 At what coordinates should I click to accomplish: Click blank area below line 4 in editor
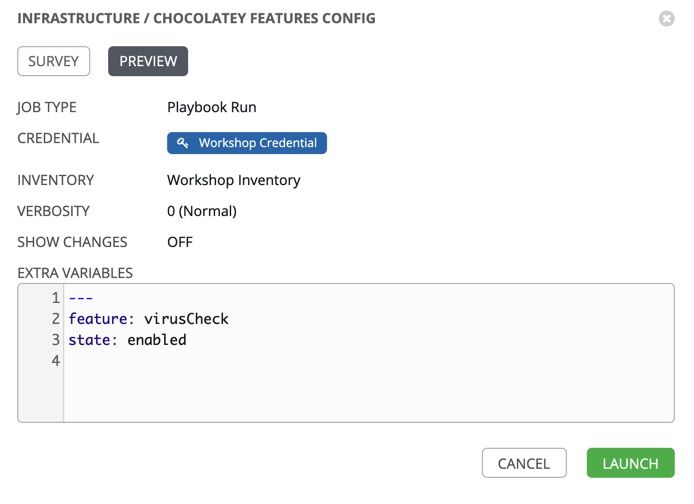click(x=360, y=395)
